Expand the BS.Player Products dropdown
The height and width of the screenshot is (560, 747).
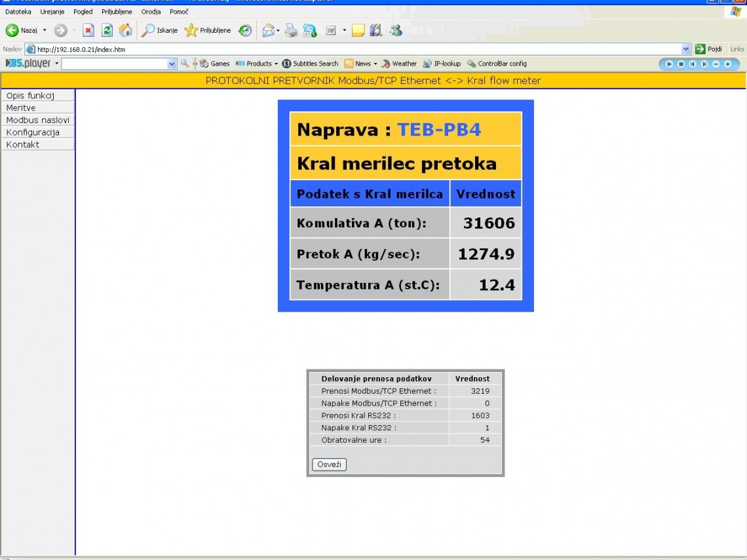(x=256, y=64)
